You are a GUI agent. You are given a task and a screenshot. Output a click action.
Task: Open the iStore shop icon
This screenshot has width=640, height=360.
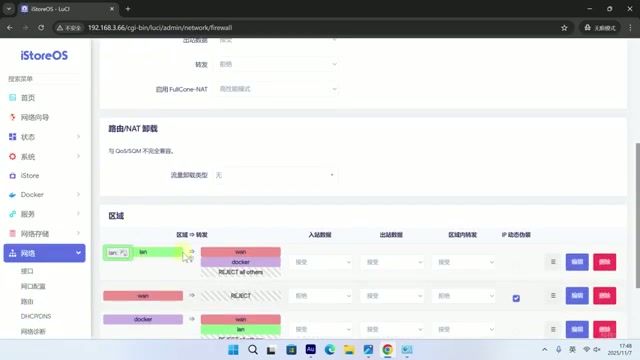click(12, 176)
